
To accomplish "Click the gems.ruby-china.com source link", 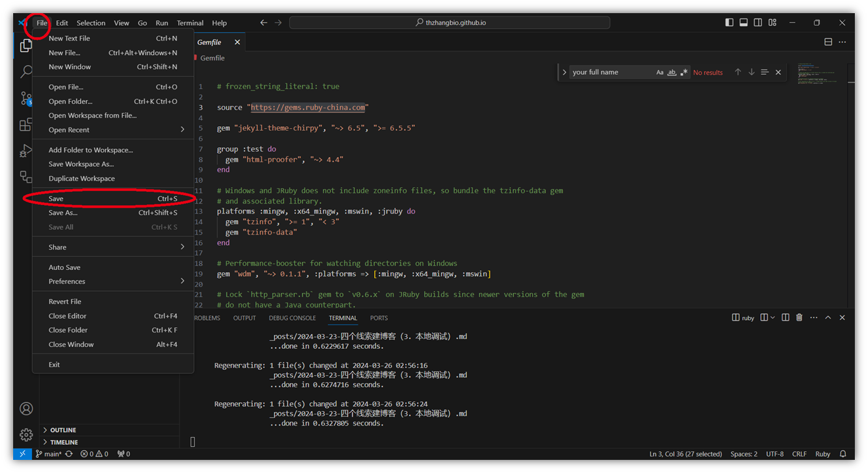I will pyautogui.click(x=308, y=108).
